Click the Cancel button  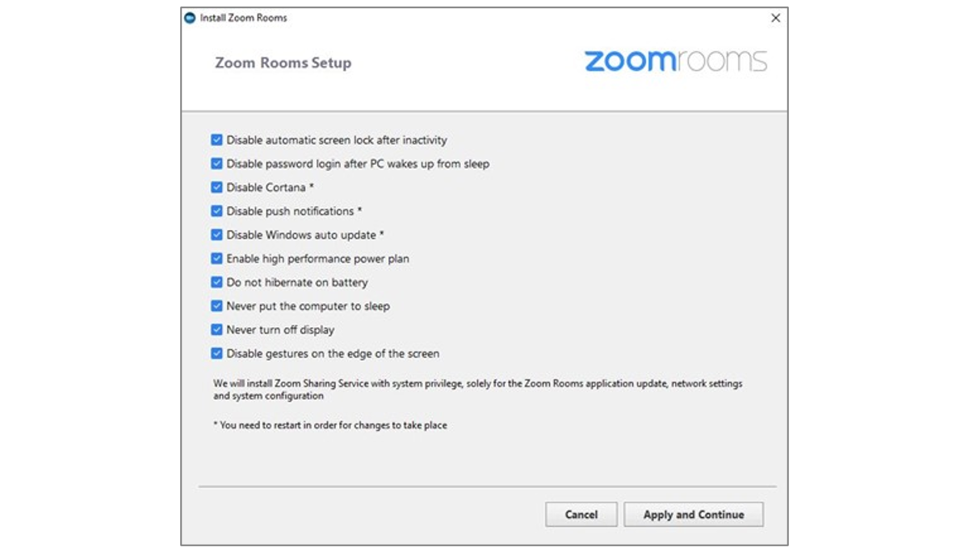(x=581, y=514)
